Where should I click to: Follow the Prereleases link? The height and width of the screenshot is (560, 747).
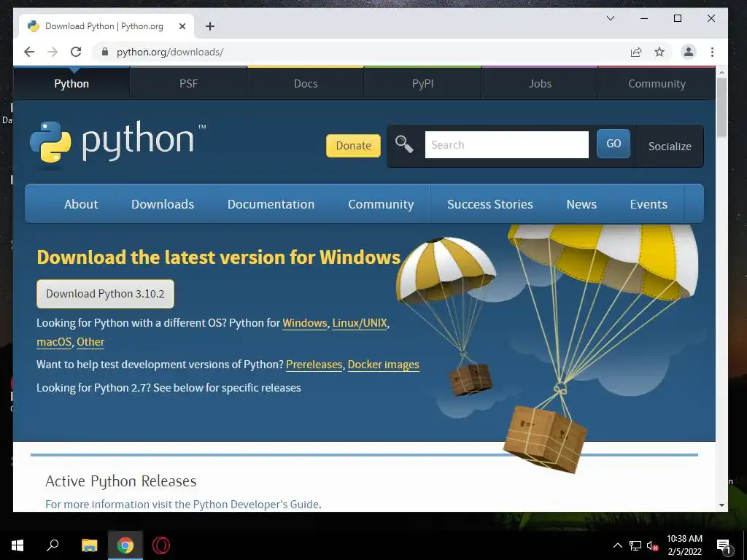(314, 365)
